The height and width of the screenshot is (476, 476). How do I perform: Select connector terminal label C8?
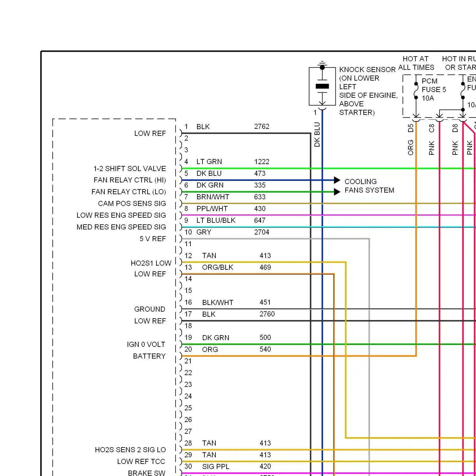432,128
